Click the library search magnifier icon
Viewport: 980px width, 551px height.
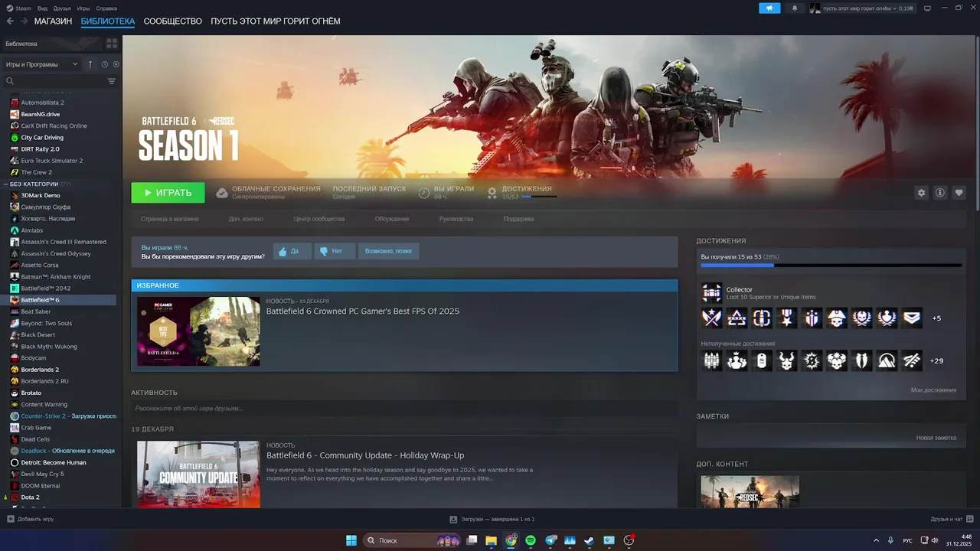10,81
